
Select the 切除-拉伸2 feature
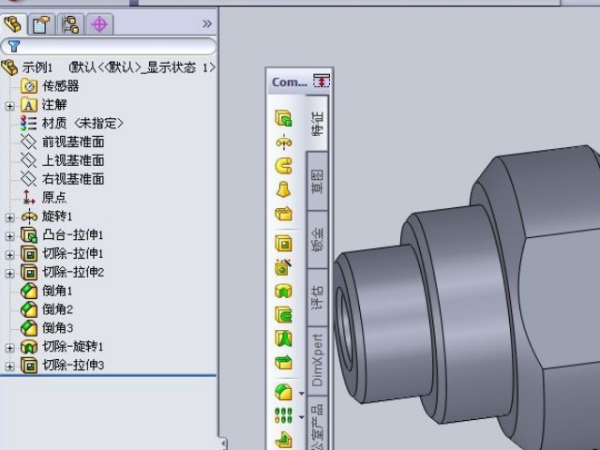[x=73, y=272]
